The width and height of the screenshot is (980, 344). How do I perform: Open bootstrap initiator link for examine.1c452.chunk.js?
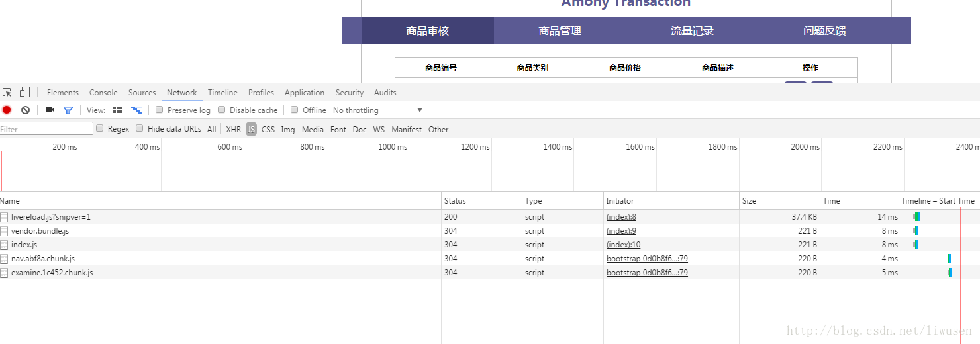647,273
